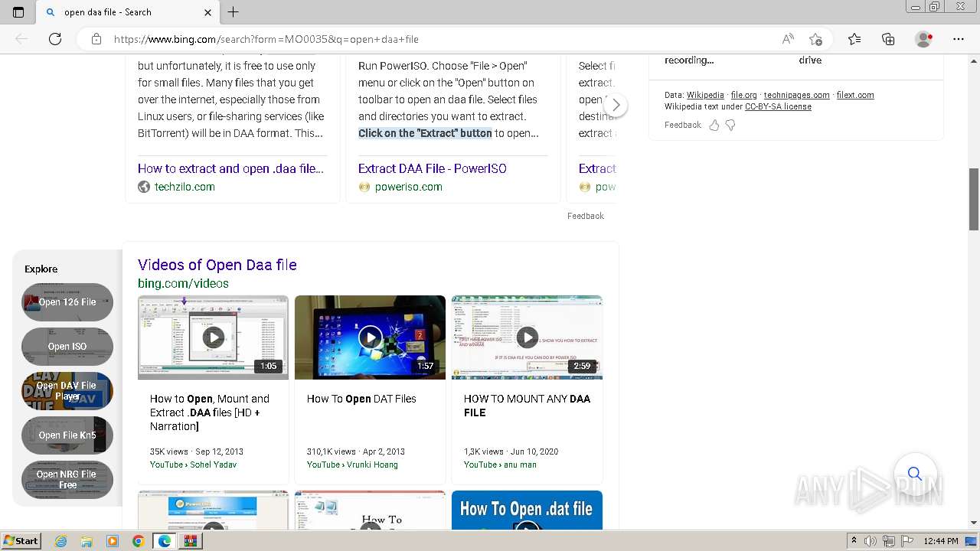980x551 pixels.
Task: Show next carousel card arrow
Action: point(616,105)
